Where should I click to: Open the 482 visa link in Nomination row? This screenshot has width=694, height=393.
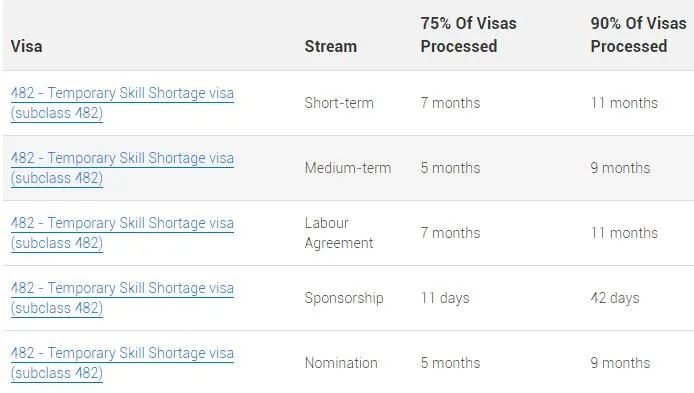click(122, 363)
